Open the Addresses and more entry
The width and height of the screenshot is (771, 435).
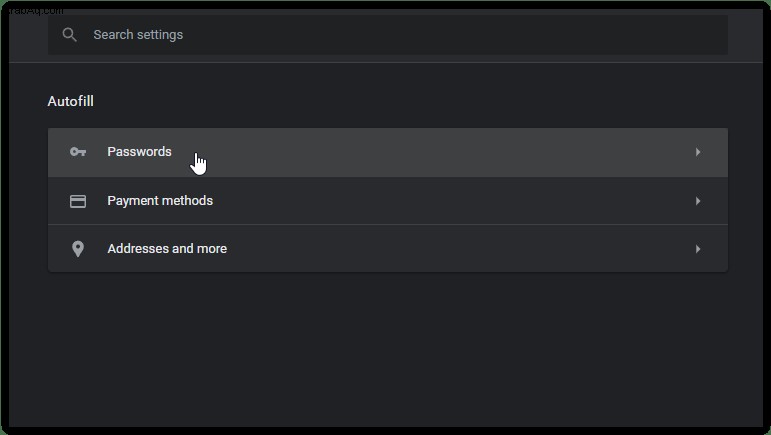pyautogui.click(x=388, y=249)
